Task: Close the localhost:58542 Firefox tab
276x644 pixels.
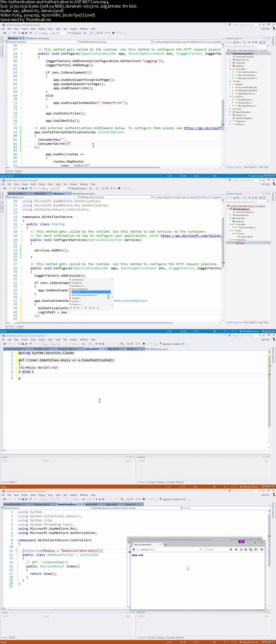Action: point(161,544)
